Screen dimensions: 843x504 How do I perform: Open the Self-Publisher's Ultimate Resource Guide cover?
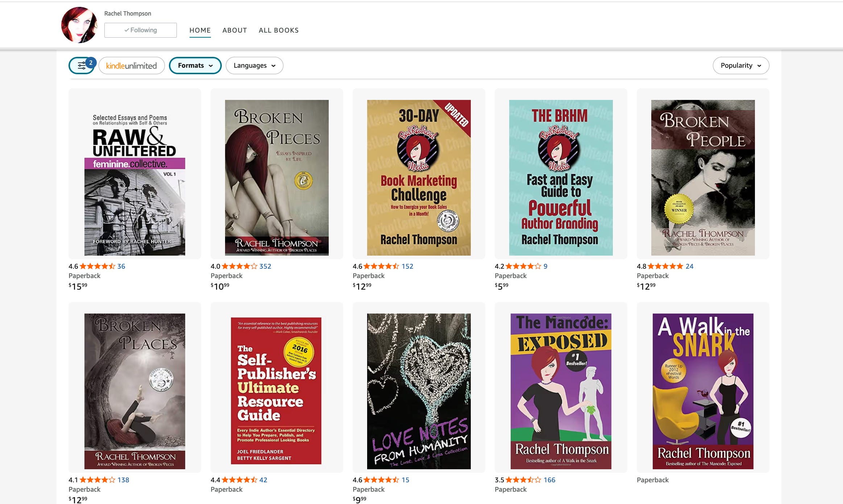276,391
